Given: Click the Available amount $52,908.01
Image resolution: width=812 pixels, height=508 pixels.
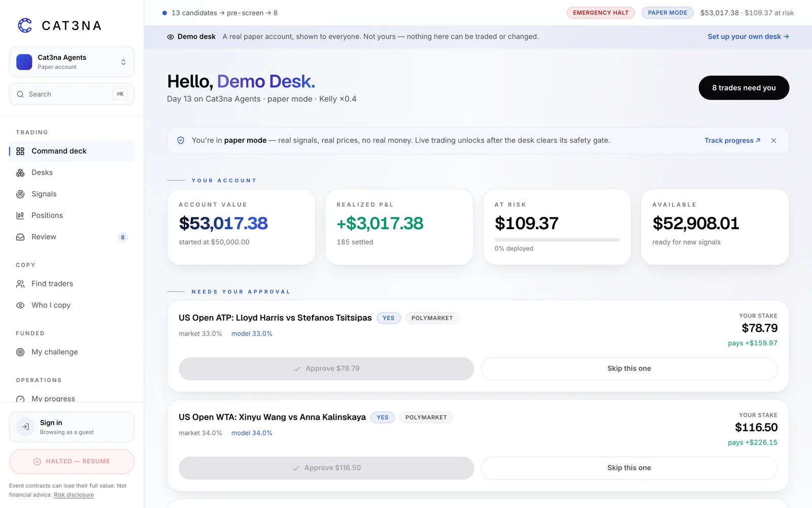Looking at the screenshot, I should 696,223.
